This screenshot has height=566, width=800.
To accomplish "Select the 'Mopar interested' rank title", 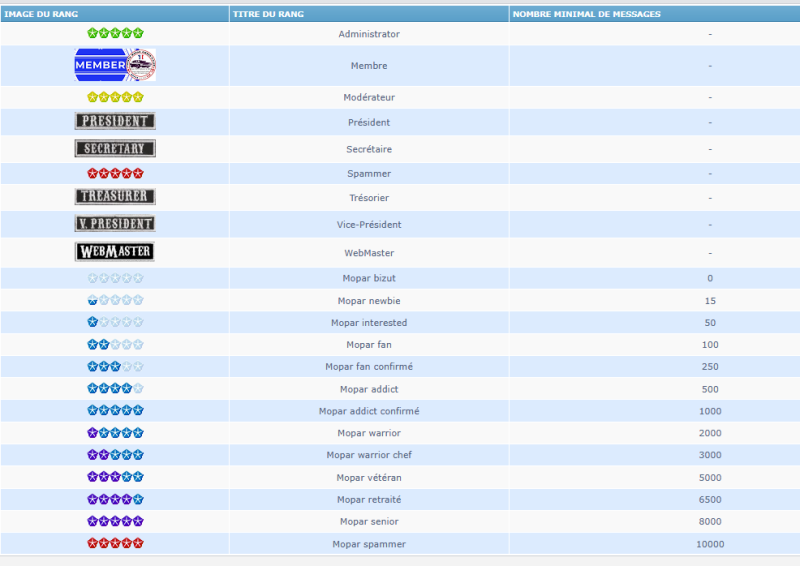I will 369,323.
